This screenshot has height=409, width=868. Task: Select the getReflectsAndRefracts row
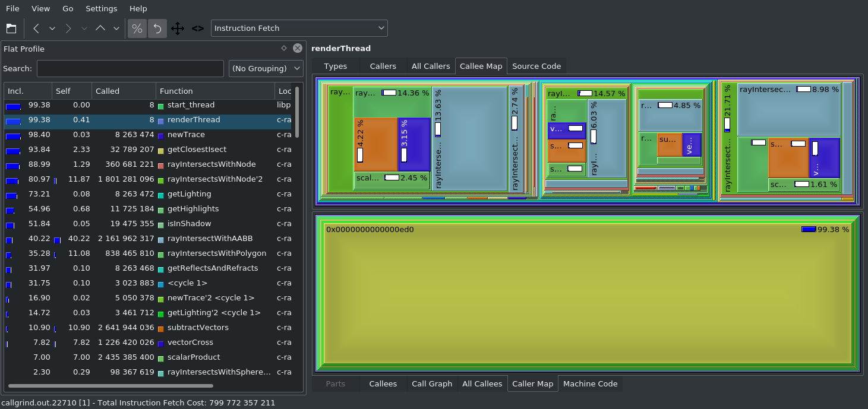click(149, 268)
